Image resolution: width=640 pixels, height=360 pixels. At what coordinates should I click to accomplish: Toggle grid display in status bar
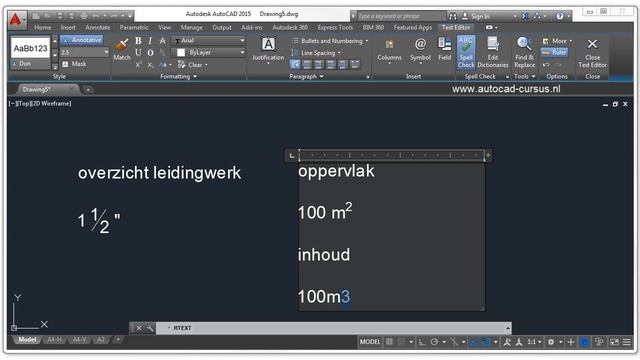pyautogui.click(x=389, y=342)
